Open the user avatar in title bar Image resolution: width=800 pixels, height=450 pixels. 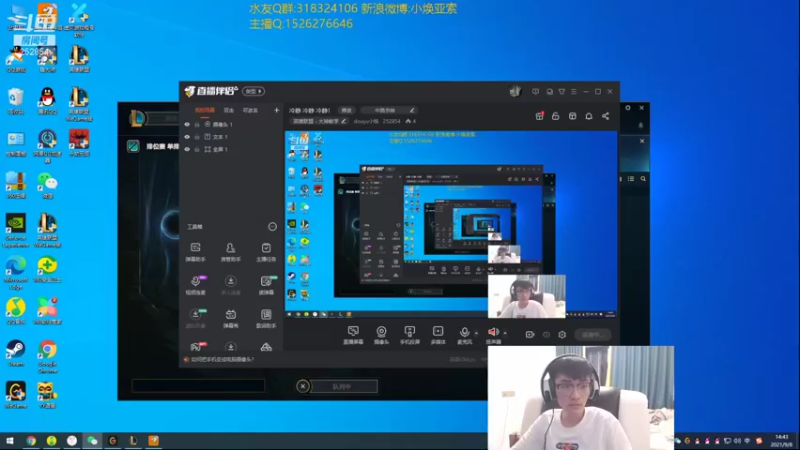pos(515,91)
